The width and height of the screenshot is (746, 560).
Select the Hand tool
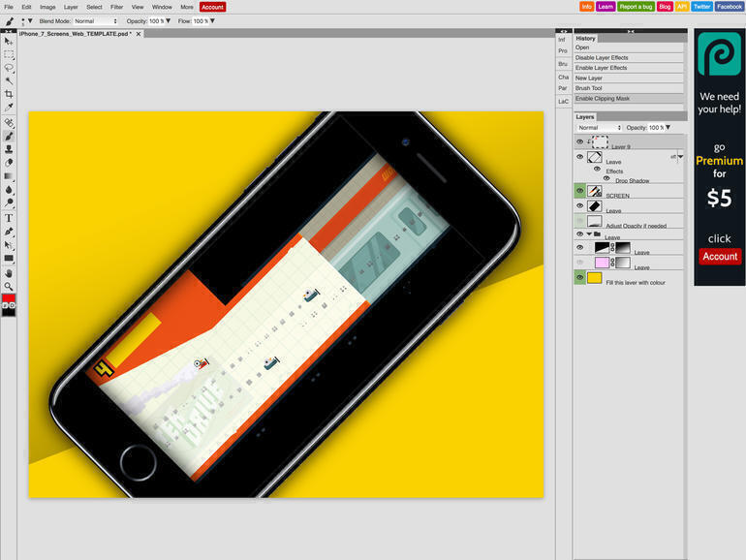pos(9,272)
